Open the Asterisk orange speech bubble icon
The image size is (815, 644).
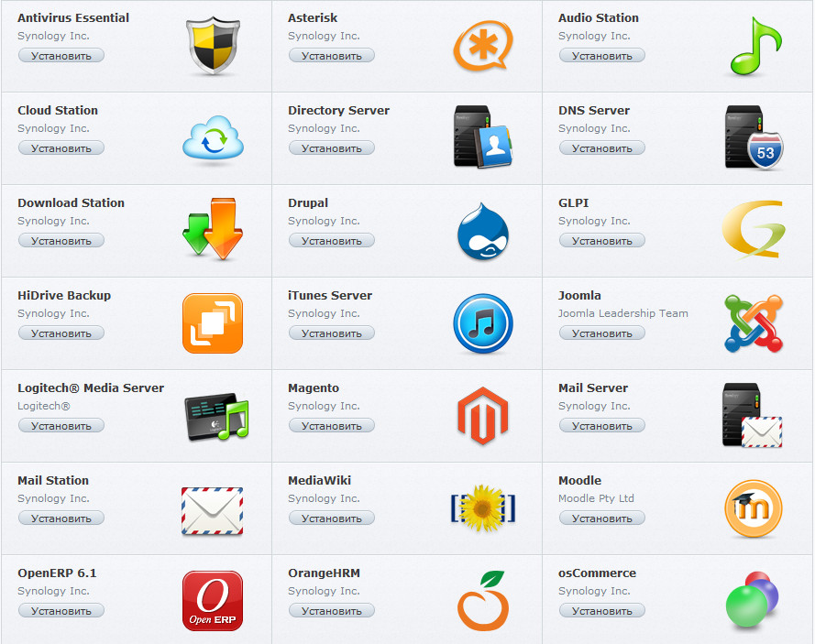tap(483, 46)
